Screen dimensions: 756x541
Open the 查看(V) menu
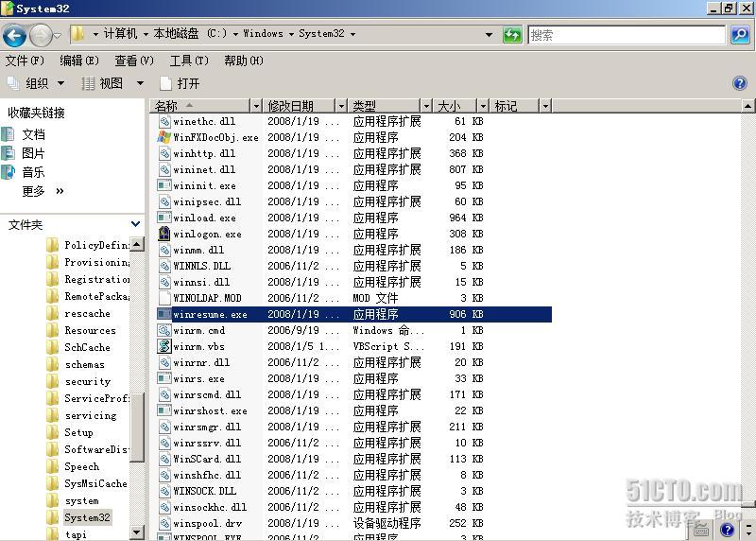pos(134,61)
